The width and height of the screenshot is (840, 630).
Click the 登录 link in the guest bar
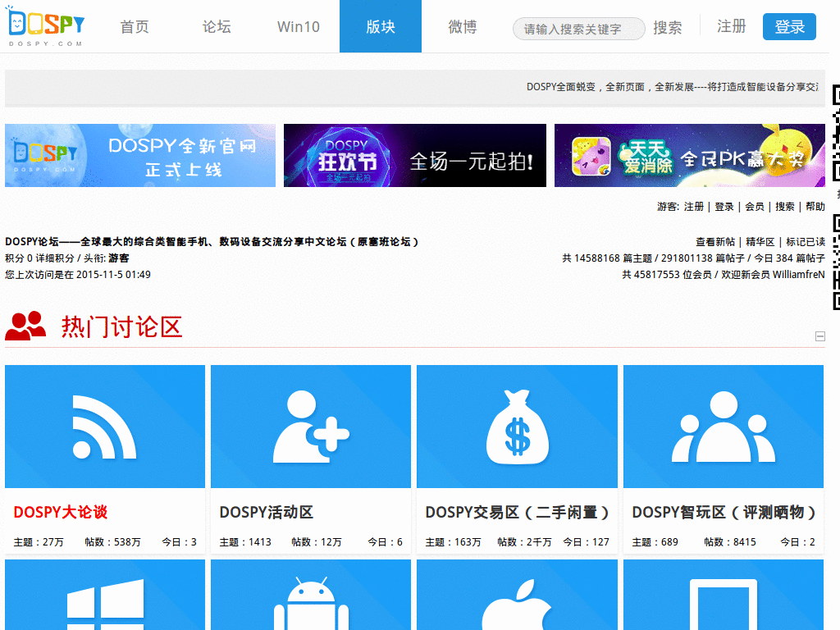pos(724,206)
